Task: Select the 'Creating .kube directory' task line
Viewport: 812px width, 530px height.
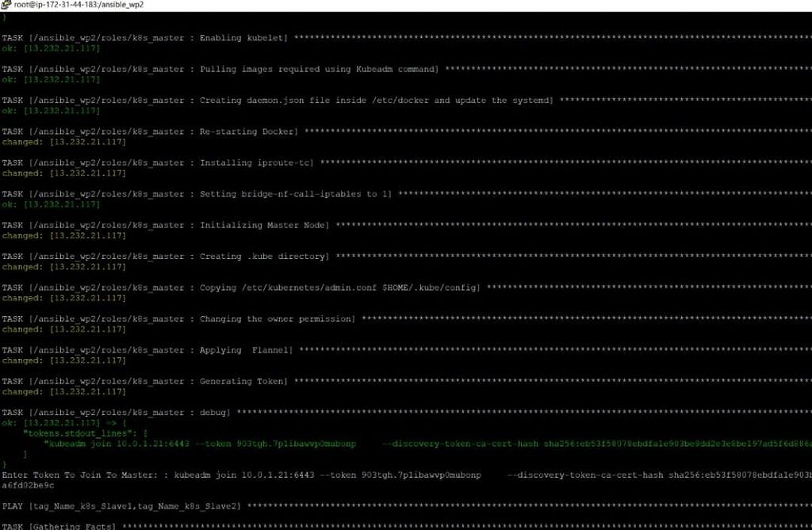Action: pyautogui.click(x=407, y=256)
